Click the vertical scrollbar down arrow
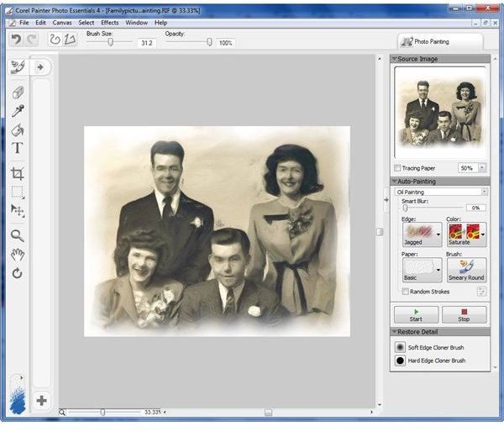The image size is (504, 432). tap(380, 404)
